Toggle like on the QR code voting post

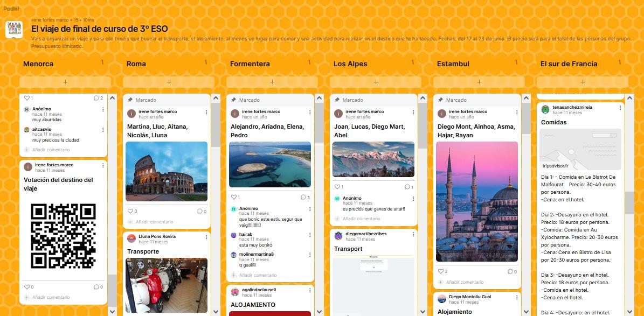click(x=26, y=287)
